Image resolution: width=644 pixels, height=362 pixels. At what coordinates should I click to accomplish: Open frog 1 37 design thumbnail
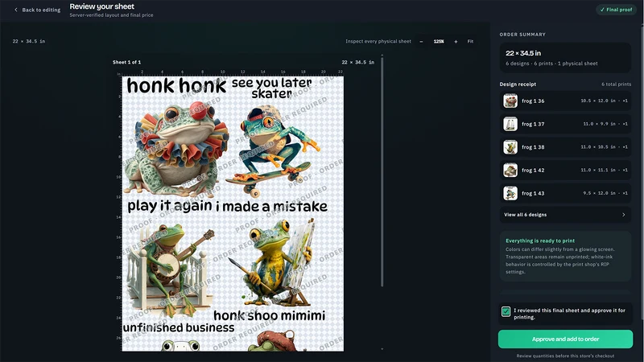point(510,124)
